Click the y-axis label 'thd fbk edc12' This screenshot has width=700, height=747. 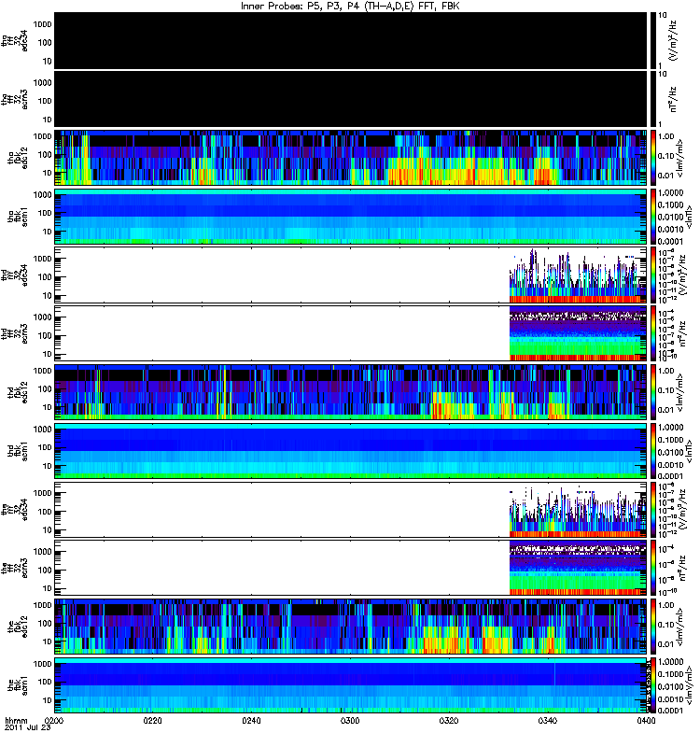18,392
